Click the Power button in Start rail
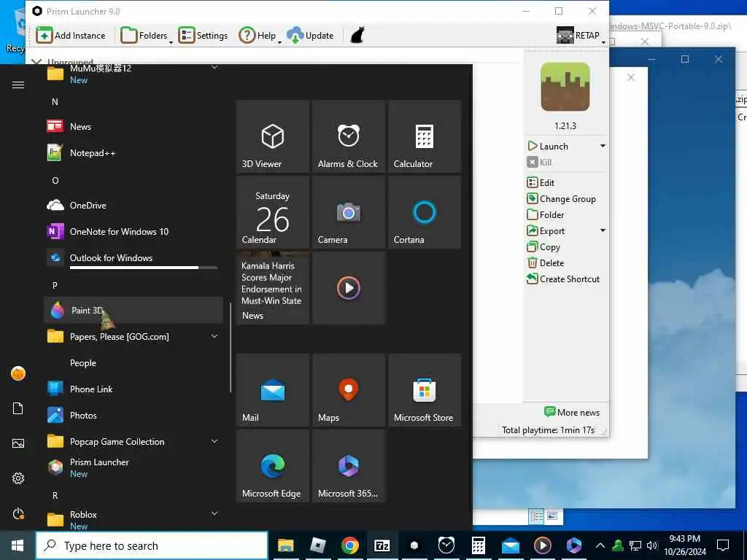The width and height of the screenshot is (747, 560). pos(18,514)
